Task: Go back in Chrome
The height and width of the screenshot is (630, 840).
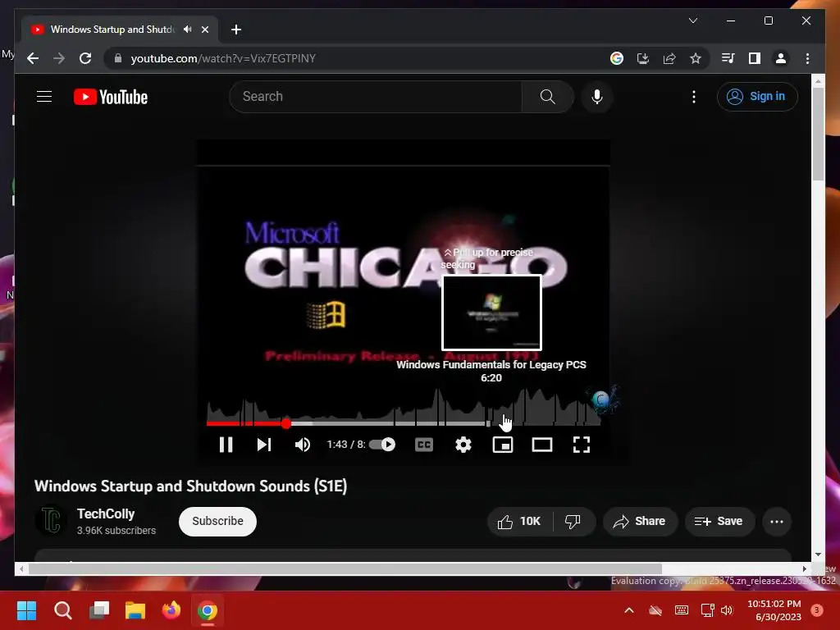Action: (33, 58)
